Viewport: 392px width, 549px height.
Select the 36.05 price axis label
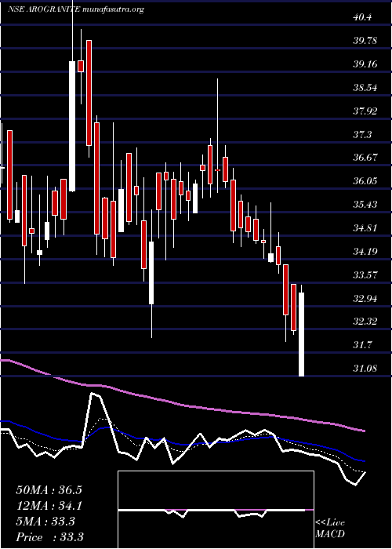click(365, 181)
